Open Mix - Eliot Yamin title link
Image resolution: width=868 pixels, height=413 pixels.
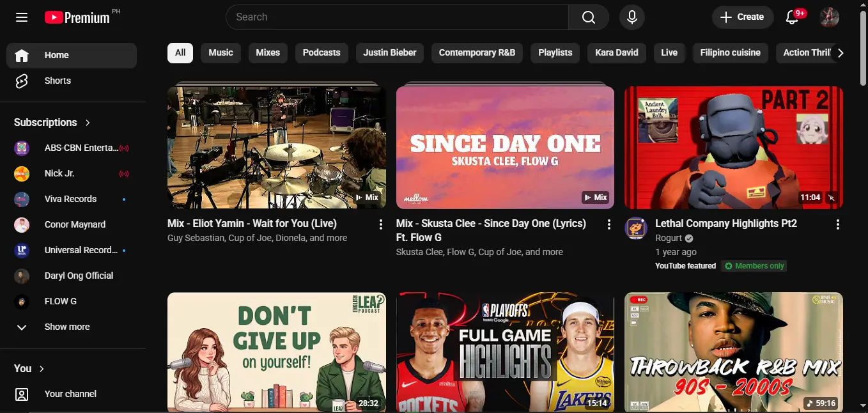(x=252, y=224)
